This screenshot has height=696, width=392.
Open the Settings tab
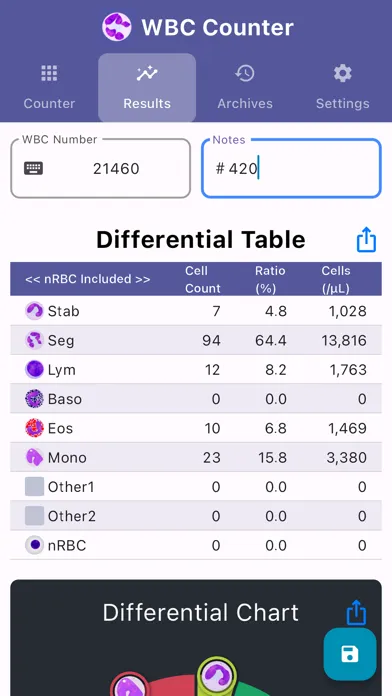point(343,87)
